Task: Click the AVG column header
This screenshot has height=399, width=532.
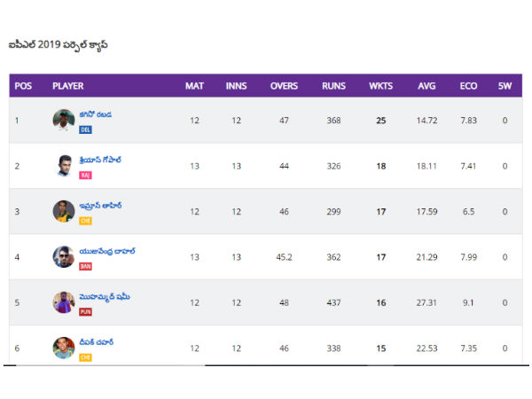Action: pyautogui.click(x=426, y=86)
